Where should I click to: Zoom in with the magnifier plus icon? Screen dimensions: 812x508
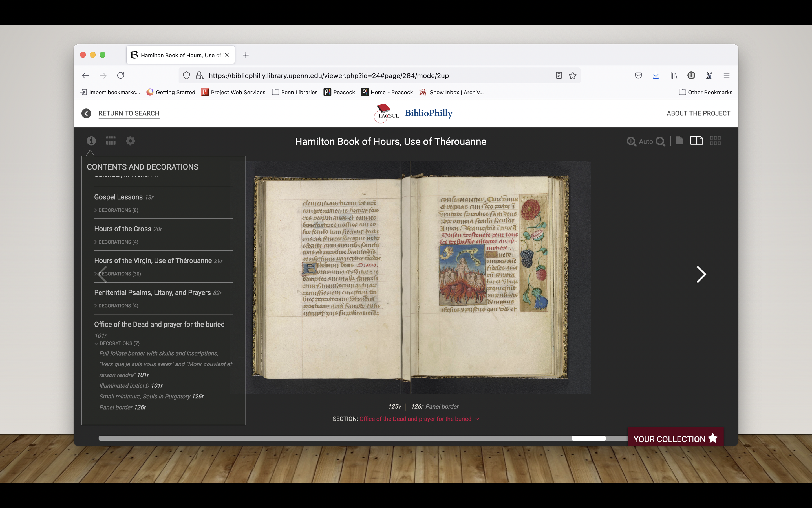pyautogui.click(x=631, y=141)
